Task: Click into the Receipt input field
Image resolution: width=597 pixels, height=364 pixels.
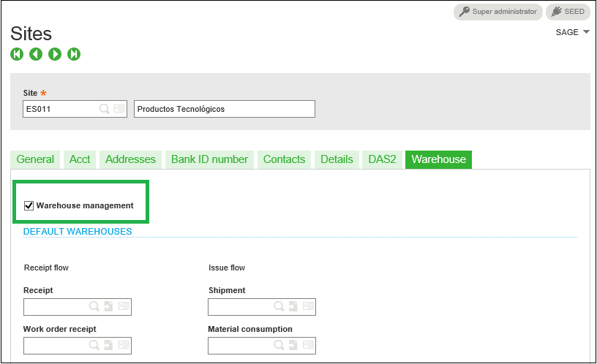Action: (78, 307)
